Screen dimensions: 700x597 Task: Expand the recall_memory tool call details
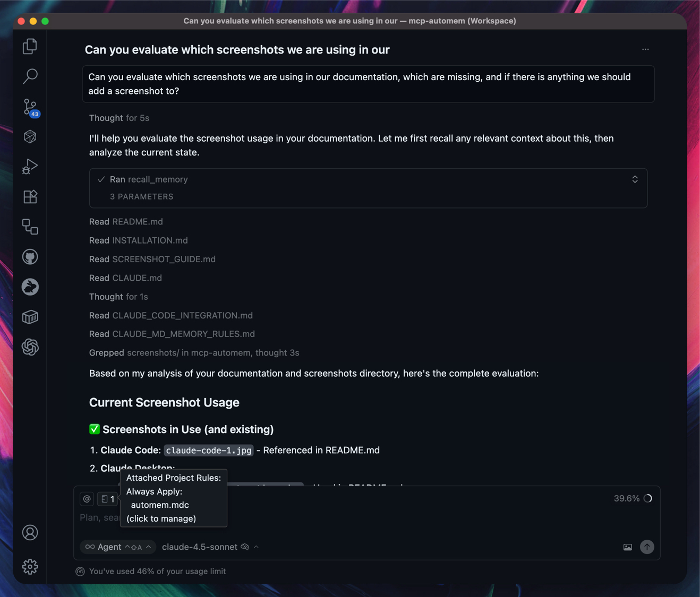[635, 179]
